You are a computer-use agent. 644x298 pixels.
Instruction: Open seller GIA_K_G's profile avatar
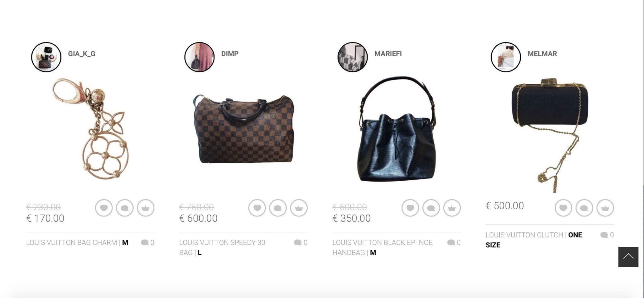tap(46, 57)
